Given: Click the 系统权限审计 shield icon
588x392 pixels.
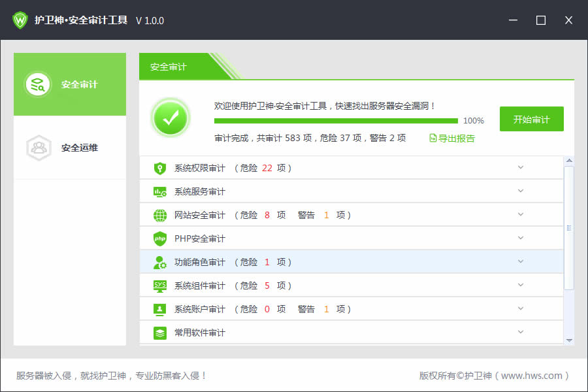Looking at the screenshot, I should [160, 168].
